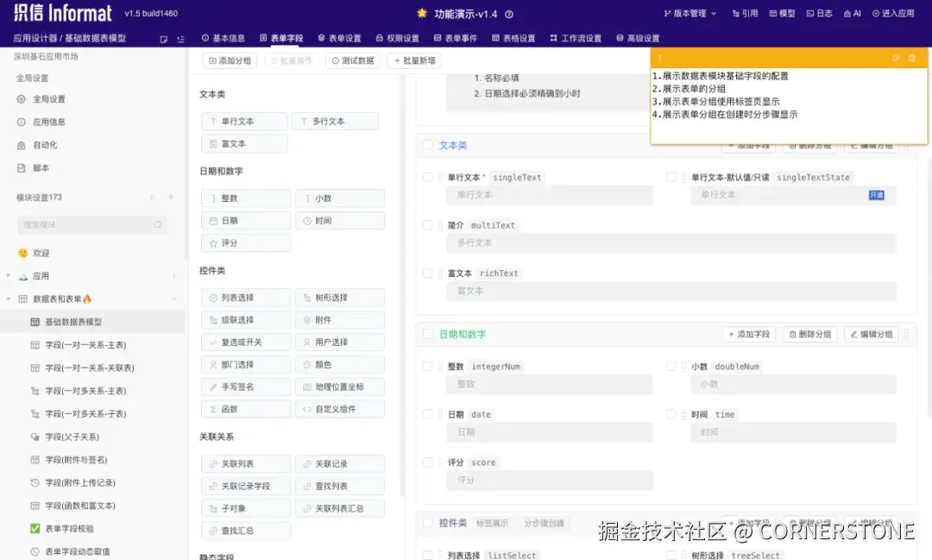The height and width of the screenshot is (560, 932).
Task: Click 删除分组 in 日期和数字 group
Action: 810,334
